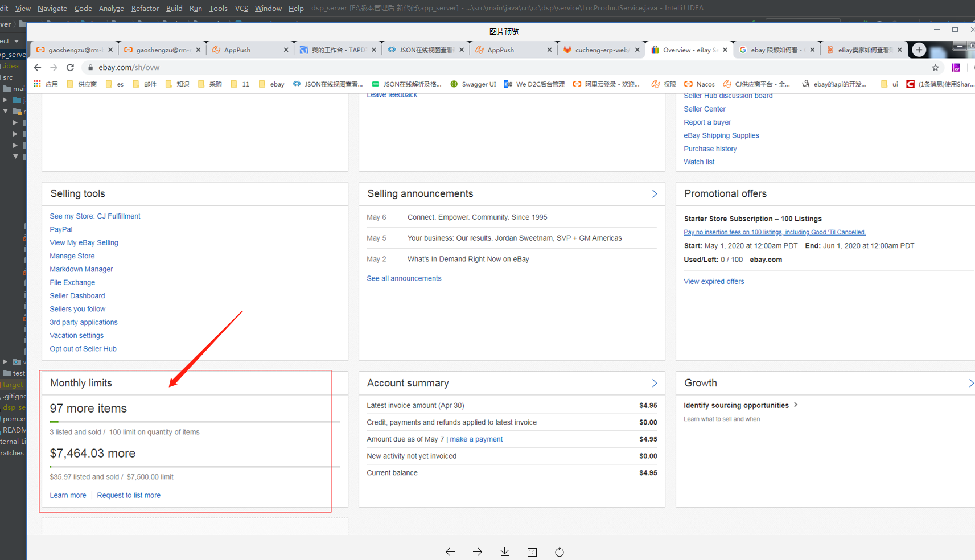Expand Selling announcements with chevron arrow
975x560 pixels.
pyautogui.click(x=655, y=194)
